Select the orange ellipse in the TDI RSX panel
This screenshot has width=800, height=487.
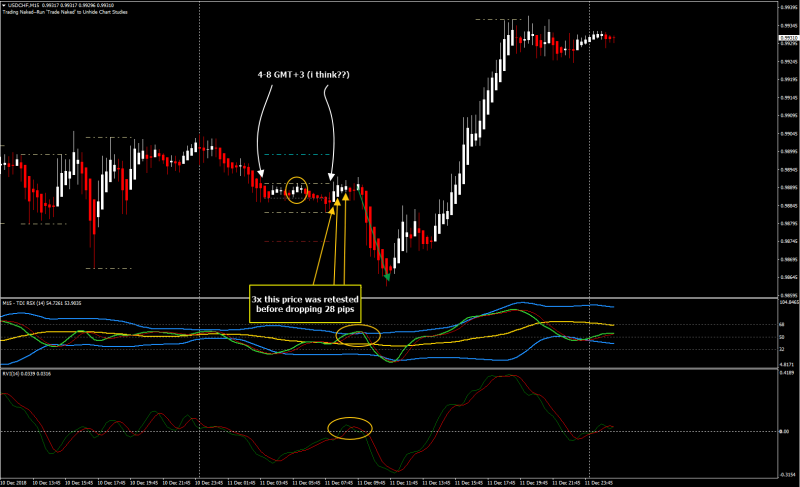358,336
